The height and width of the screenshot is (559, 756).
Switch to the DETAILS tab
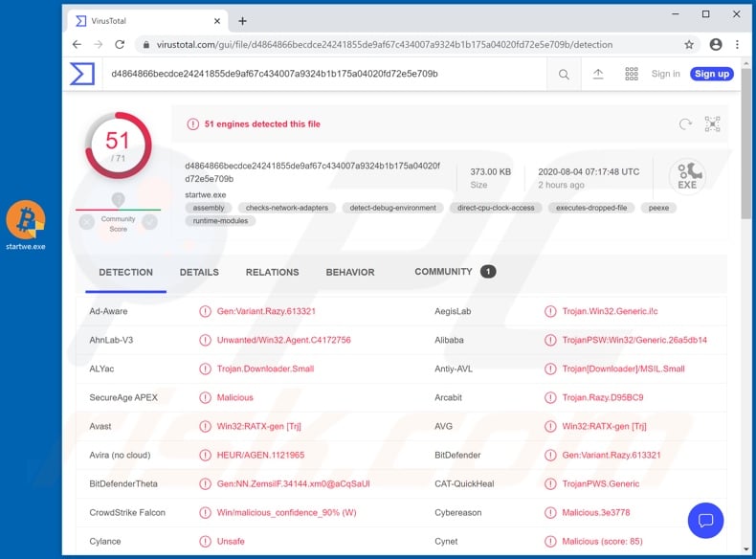click(x=199, y=272)
